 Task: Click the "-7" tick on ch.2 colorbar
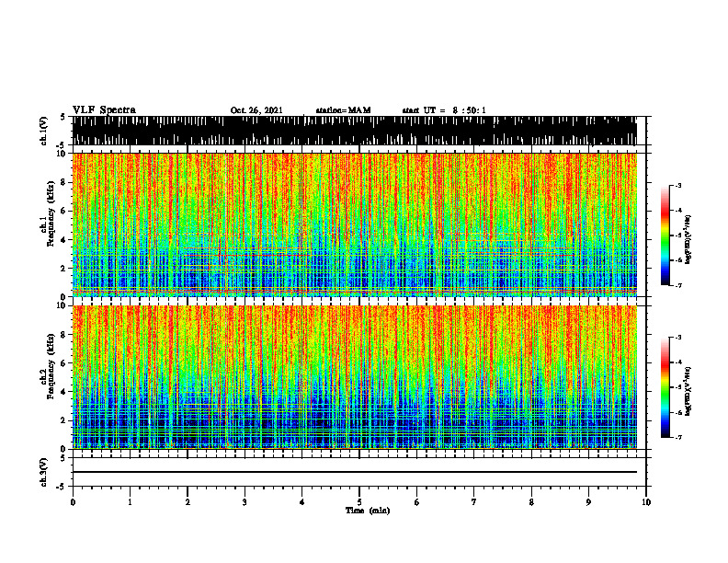pos(677,438)
